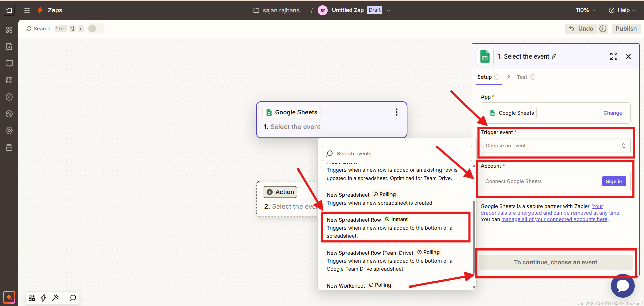Switch to the Test tab
This screenshot has height=306, width=644.
(x=526, y=77)
